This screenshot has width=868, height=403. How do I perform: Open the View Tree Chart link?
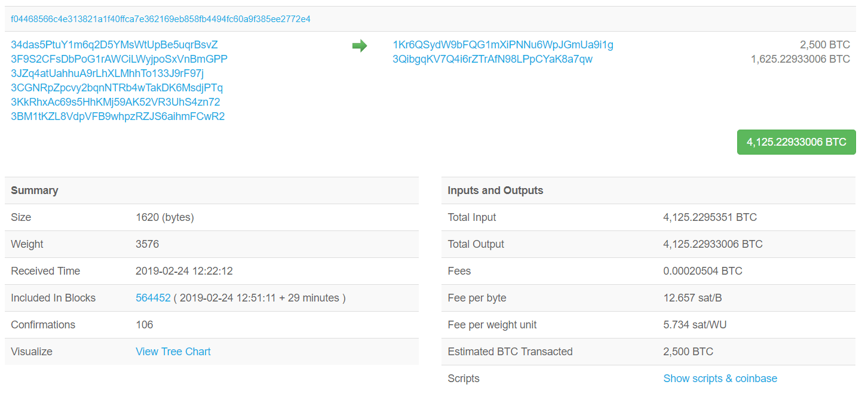tap(173, 352)
